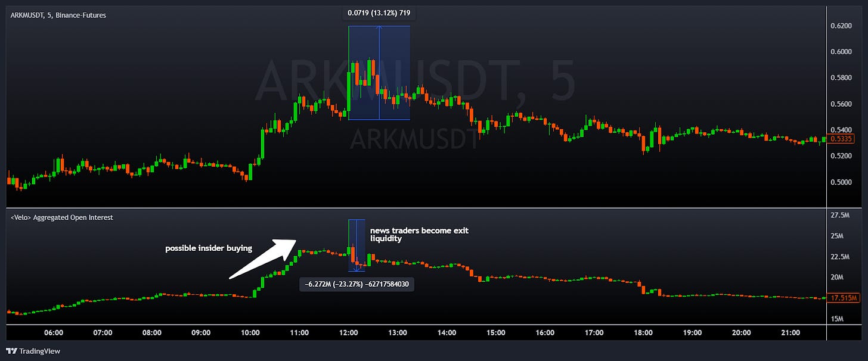Click the 0.0719 (13.12%) 719 measurement label
This screenshot has height=361, width=868.
click(x=379, y=13)
